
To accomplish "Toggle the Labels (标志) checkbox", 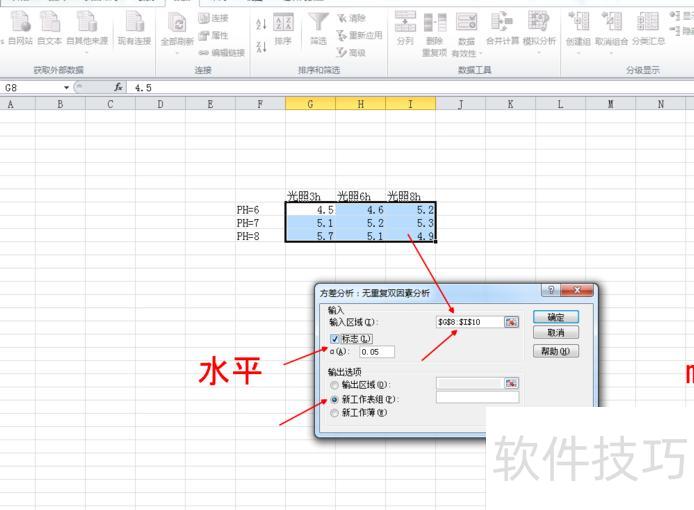I will [335, 340].
